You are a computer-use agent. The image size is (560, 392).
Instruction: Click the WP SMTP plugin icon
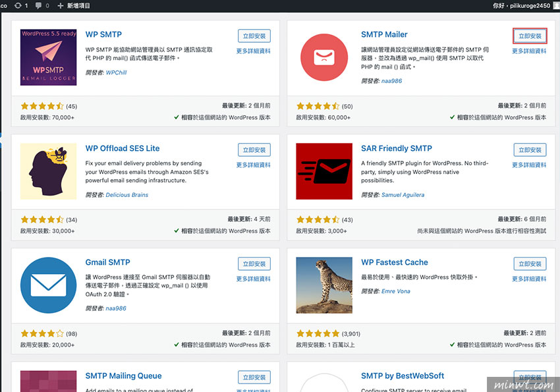tap(48, 57)
